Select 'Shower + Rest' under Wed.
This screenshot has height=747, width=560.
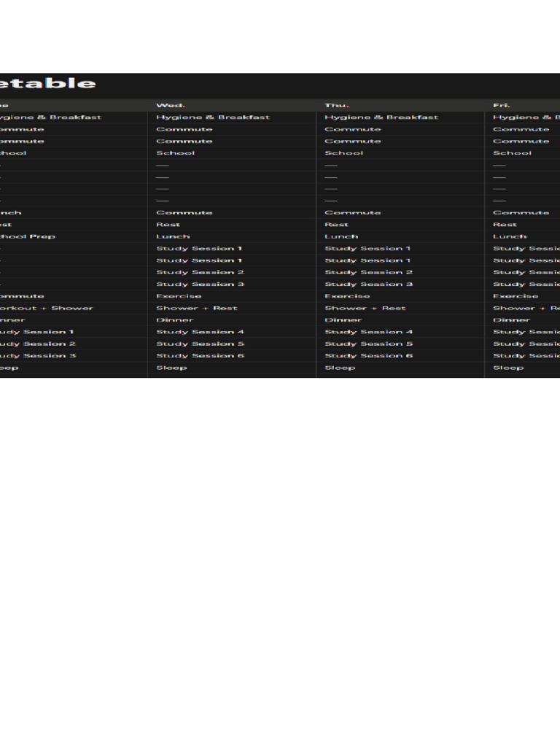pos(197,308)
